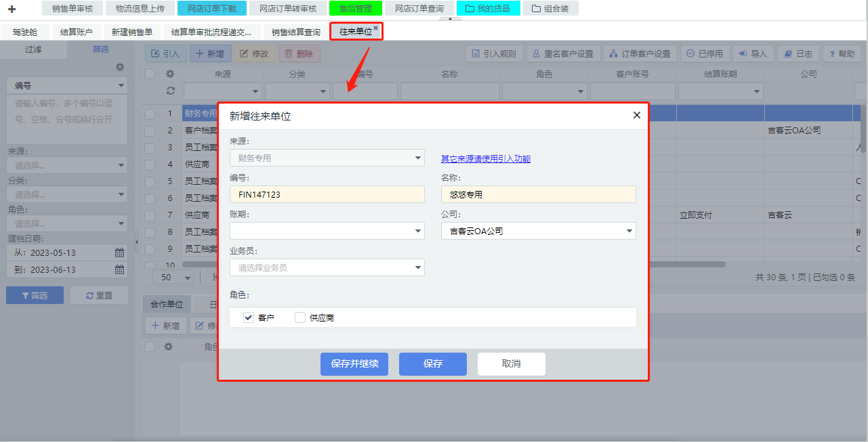This screenshot has width=868, height=442.
Task: Open the calendar for the 从 start date
Action: [119, 252]
